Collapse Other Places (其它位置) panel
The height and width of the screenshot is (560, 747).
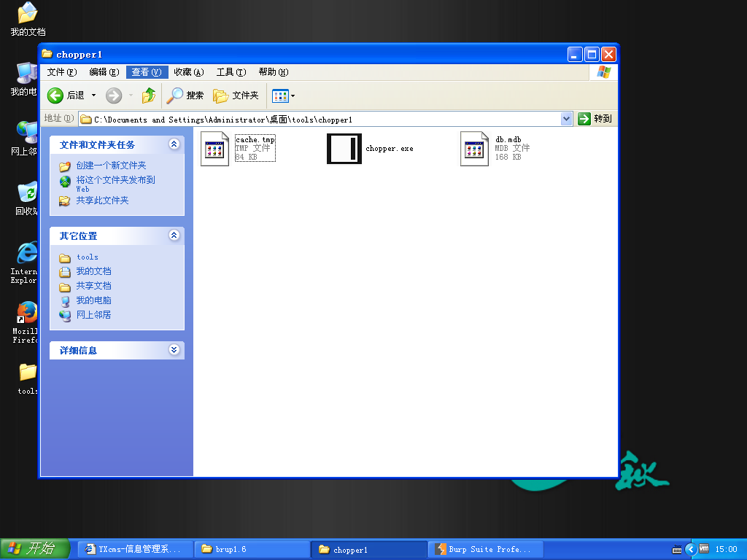174,235
